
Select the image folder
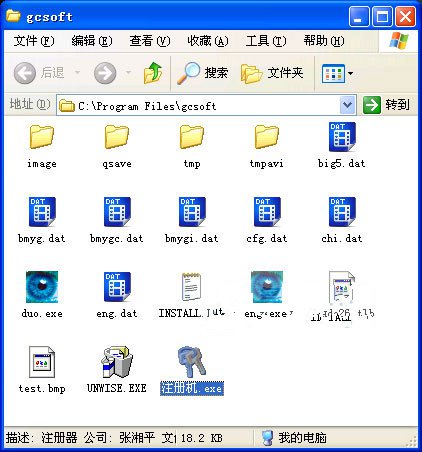pos(42,137)
